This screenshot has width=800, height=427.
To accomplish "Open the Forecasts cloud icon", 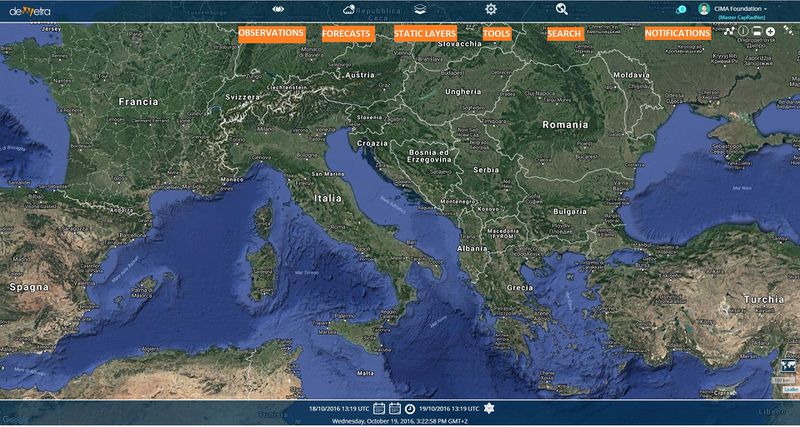I will tap(349, 9).
